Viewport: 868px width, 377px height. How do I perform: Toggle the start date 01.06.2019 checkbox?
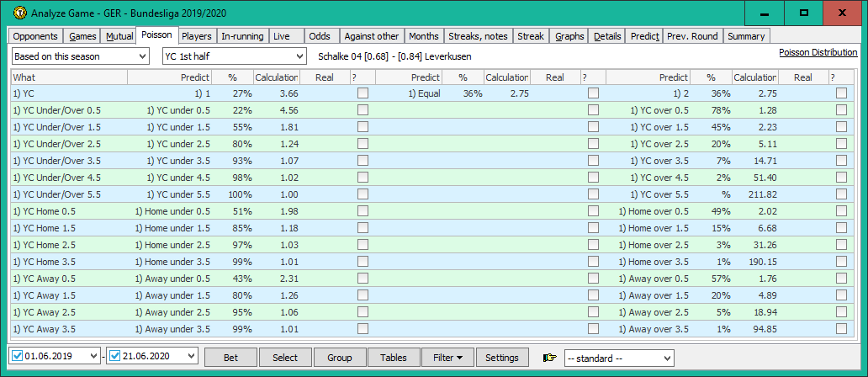(x=19, y=357)
